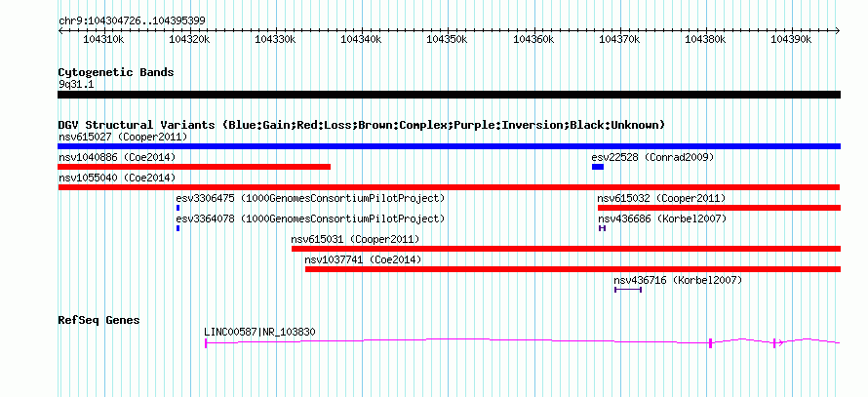Image resolution: width=868 pixels, height=397 pixels.
Task: Open the LINC00587|NR_103830 gene label
Action: point(260,333)
